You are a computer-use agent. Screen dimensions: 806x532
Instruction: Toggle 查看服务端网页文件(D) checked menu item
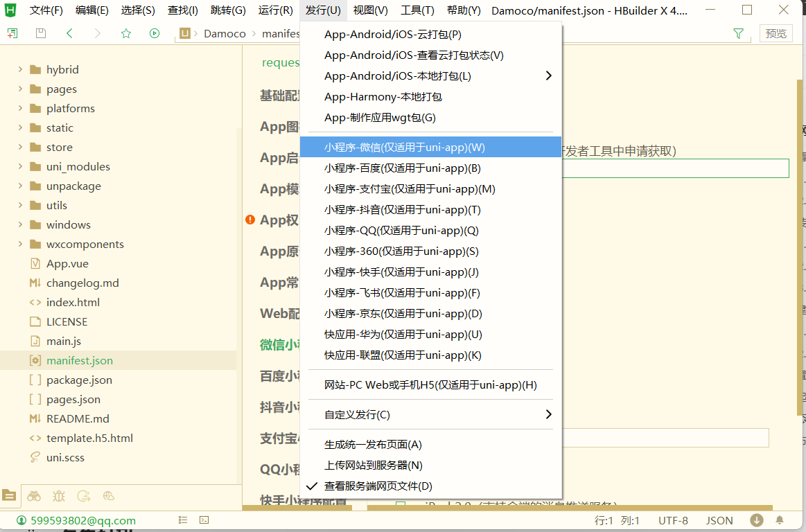431,486
